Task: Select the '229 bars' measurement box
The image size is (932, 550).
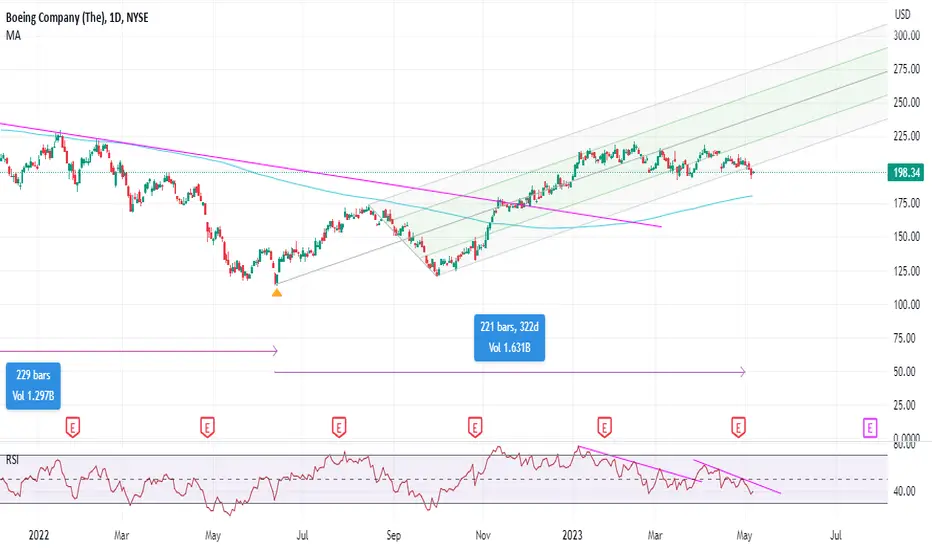Action: pyautogui.click(x=33, y=385)
